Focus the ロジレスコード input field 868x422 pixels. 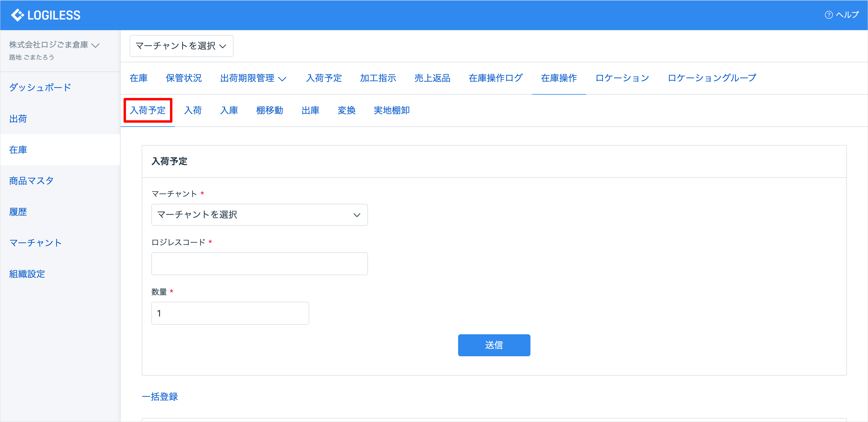click(x=259, y=263)
